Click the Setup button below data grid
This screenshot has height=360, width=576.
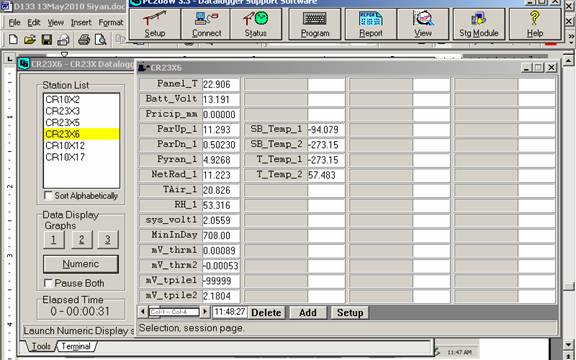[350, 313]
